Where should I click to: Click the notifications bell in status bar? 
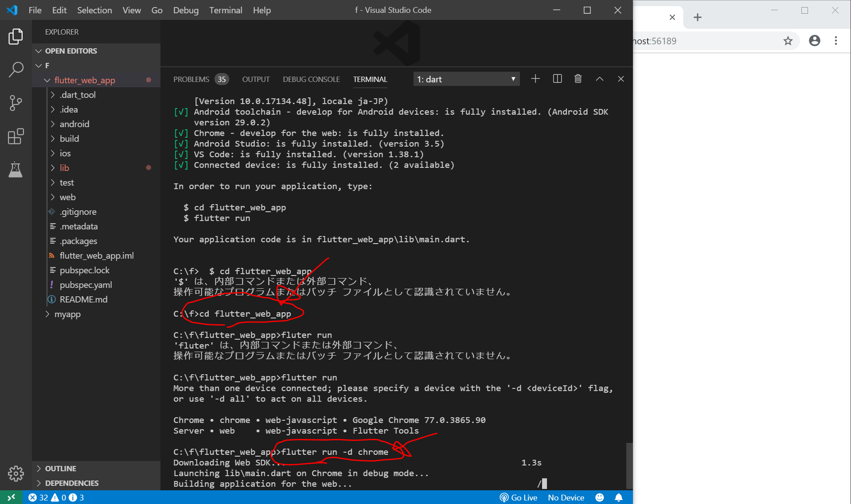pos(619,497)
